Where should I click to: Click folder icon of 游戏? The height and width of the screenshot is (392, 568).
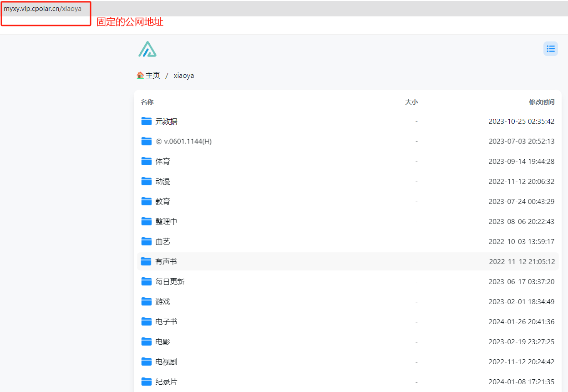point(147,301)
